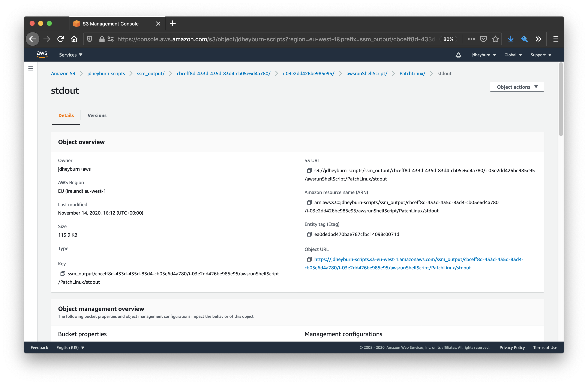588x385 pixels.
Task: Open tracking protection shield in address bar
Action: 90,39
